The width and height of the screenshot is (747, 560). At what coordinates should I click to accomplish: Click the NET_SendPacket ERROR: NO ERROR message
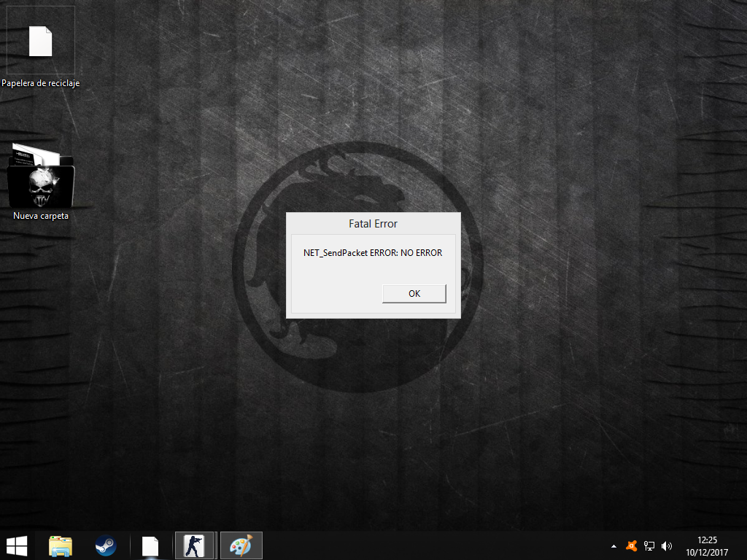pyautogui.click(x=373, y=253)
